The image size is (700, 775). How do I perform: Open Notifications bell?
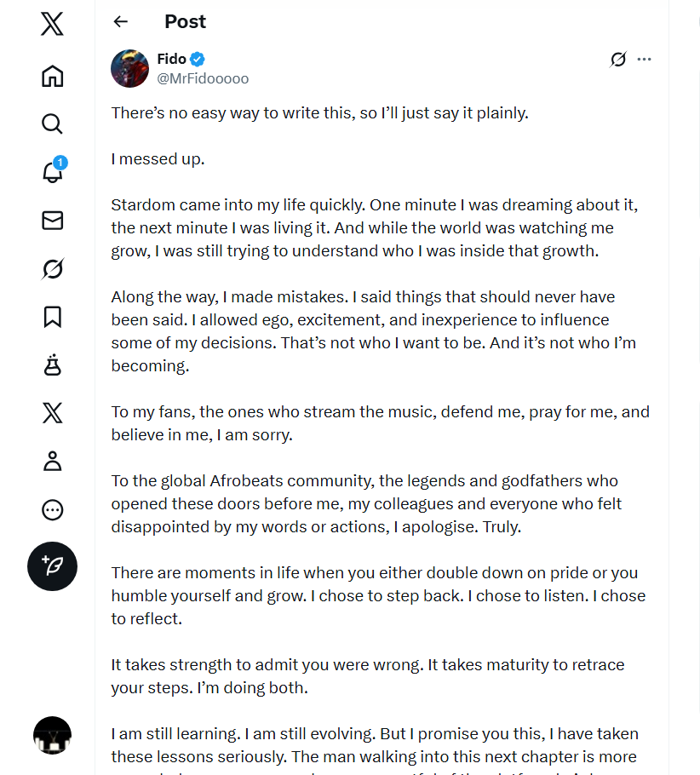(52, 172)
